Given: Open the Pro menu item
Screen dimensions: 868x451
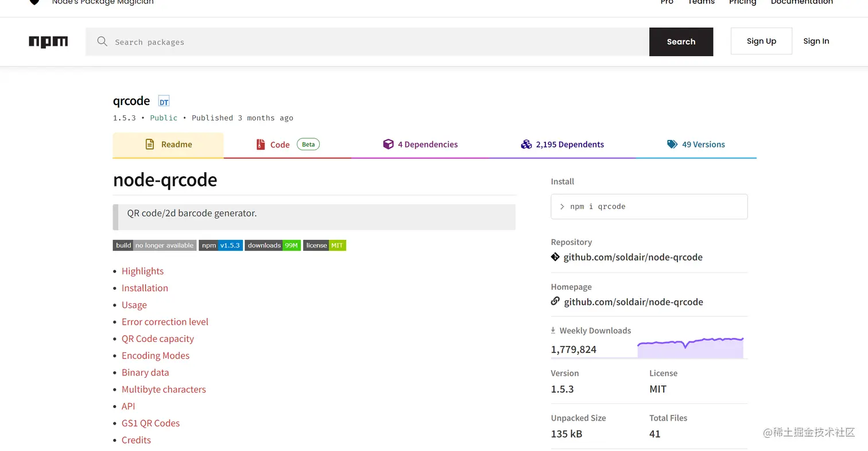Looking at the screenshot, I should (667, 2).
